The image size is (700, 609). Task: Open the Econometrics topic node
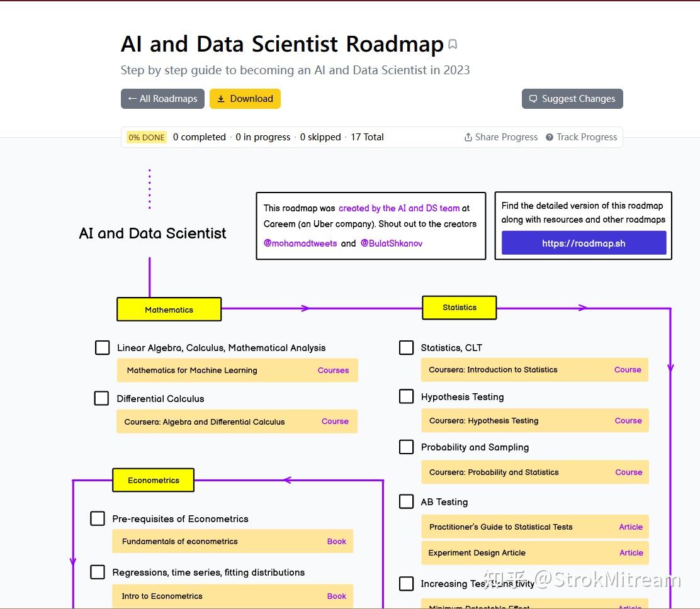154,480
